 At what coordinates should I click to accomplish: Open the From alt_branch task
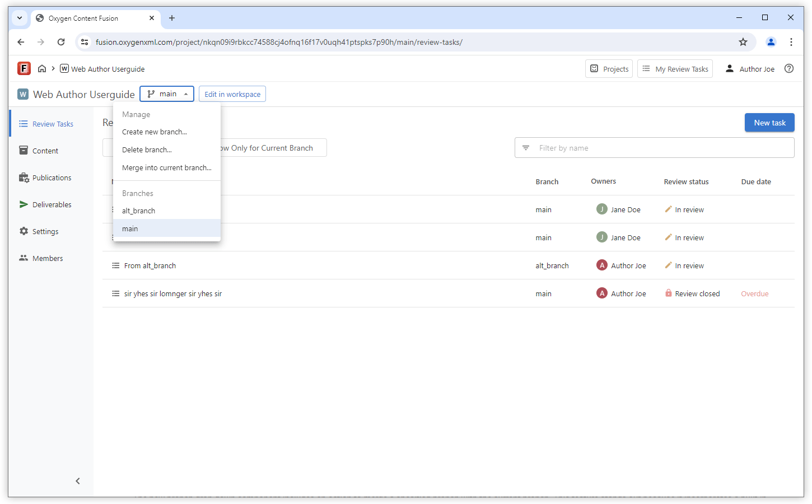point(150,266)
